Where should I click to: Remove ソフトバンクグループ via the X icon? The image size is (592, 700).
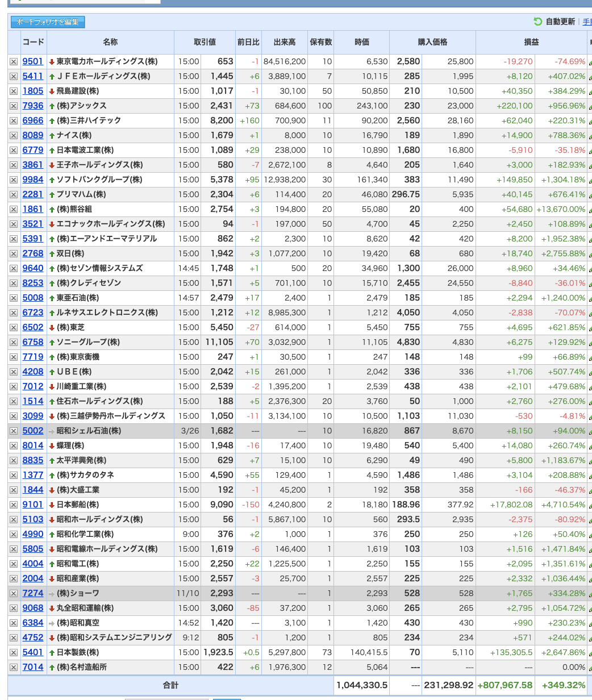pos(14,180)
